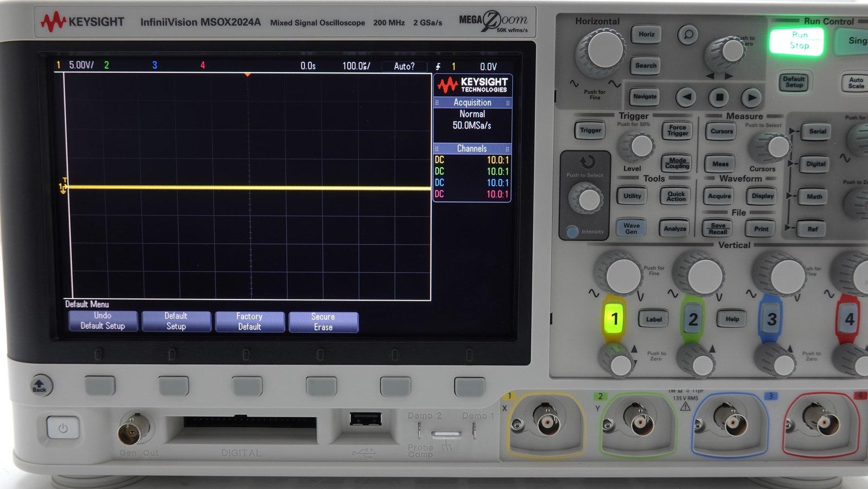Screen dimensions: 868x489
Task: Push the Digital key
Action: (815, 164)
